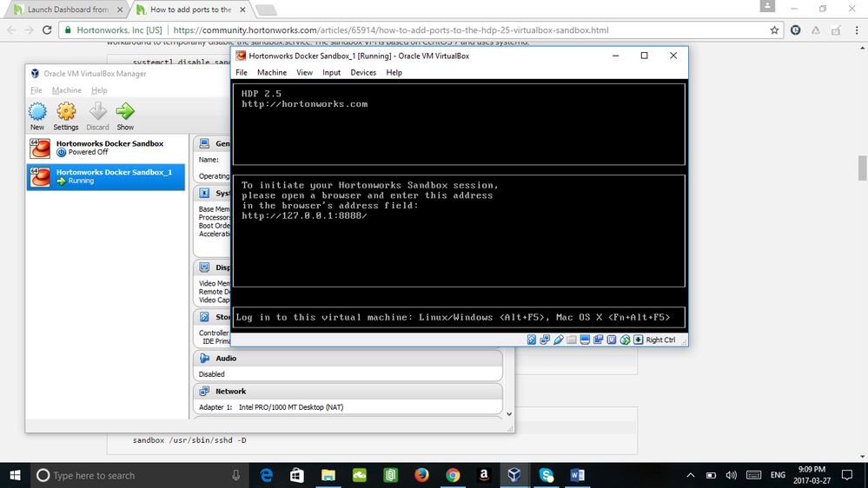Open Machine menu in VirtualBox Manager
Viewport: 868px width, 488px height.
[x=66, y=90]
